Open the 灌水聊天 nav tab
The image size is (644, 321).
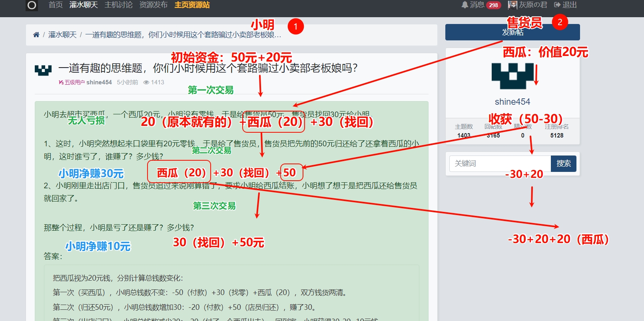[x=84, y=5]
